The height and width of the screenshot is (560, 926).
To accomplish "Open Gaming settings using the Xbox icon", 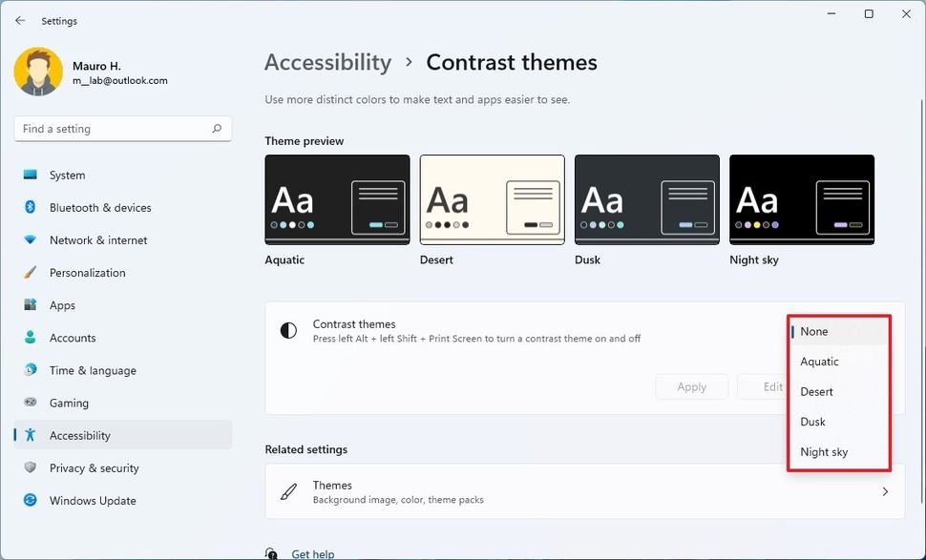I will pos(34,403).
